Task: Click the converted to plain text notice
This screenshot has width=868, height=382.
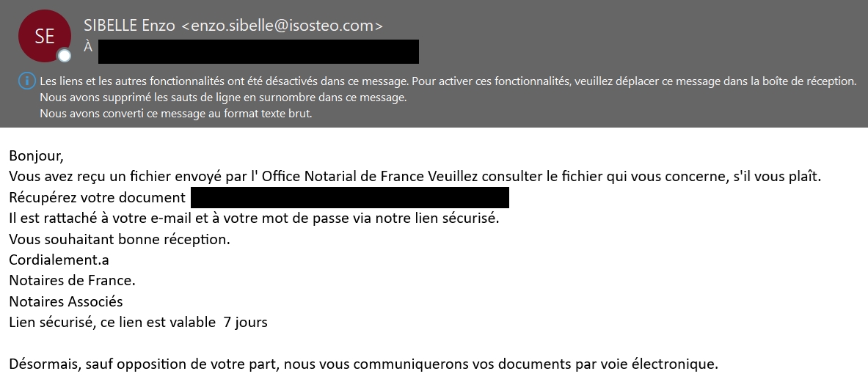Action: click(x=176, y=114)
